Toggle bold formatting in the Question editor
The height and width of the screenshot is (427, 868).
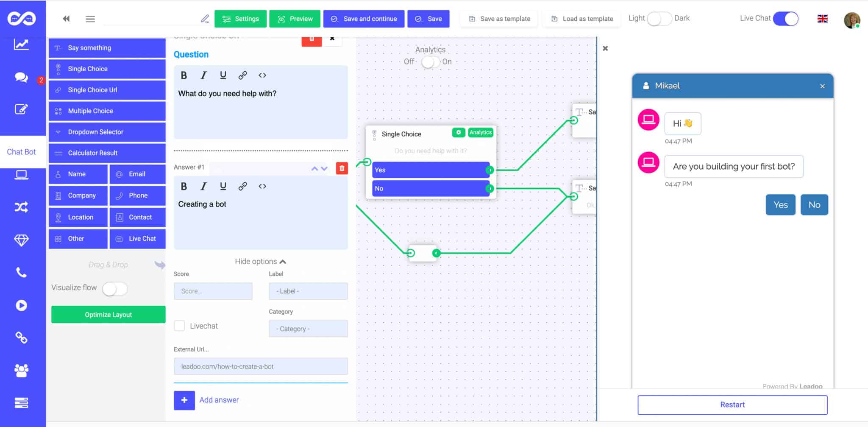pyautogui.click(x=184, y=75)
